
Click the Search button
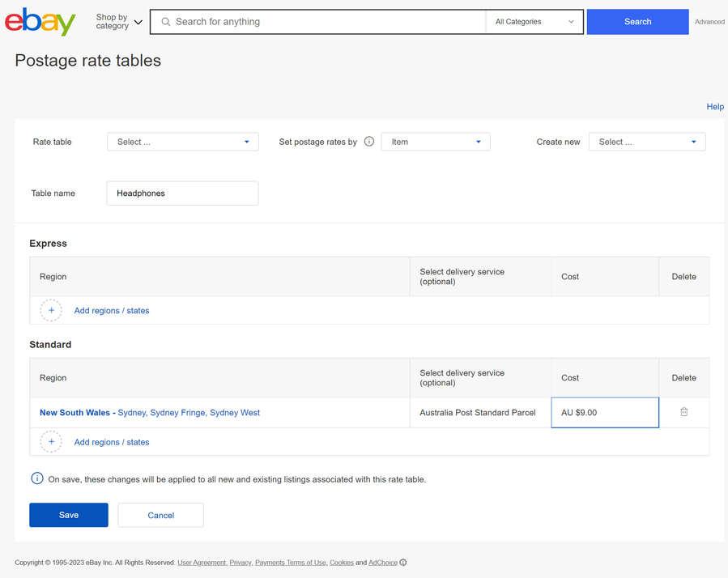[637, 22]
